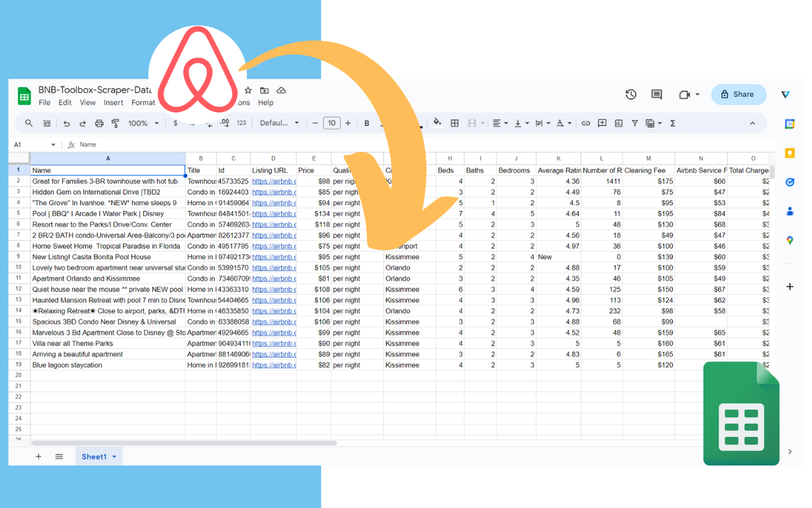Select cell "Blue lagoon staycation"

pyautogui.click(x=108, y=365)
